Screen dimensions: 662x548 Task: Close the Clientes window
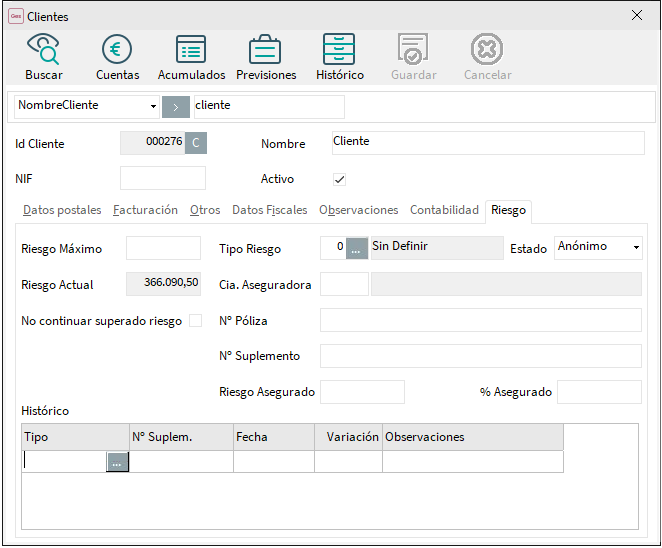(x=637, y=15)
